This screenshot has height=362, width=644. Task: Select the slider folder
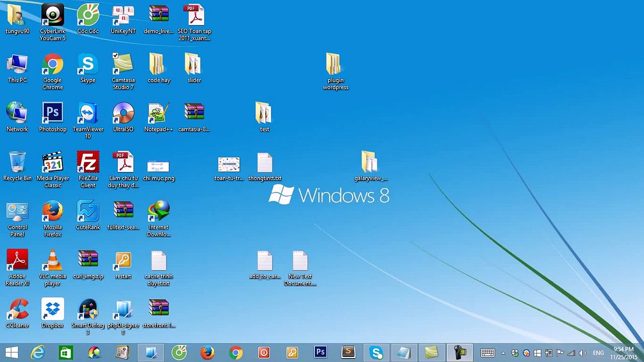tap(194, 69)
